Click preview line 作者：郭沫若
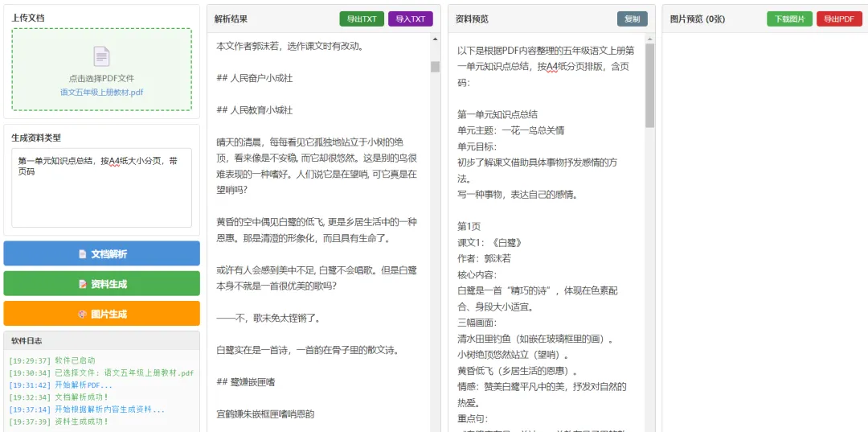Image resolution: width=868 pixels, height=432 pixels. pos(484,259)
